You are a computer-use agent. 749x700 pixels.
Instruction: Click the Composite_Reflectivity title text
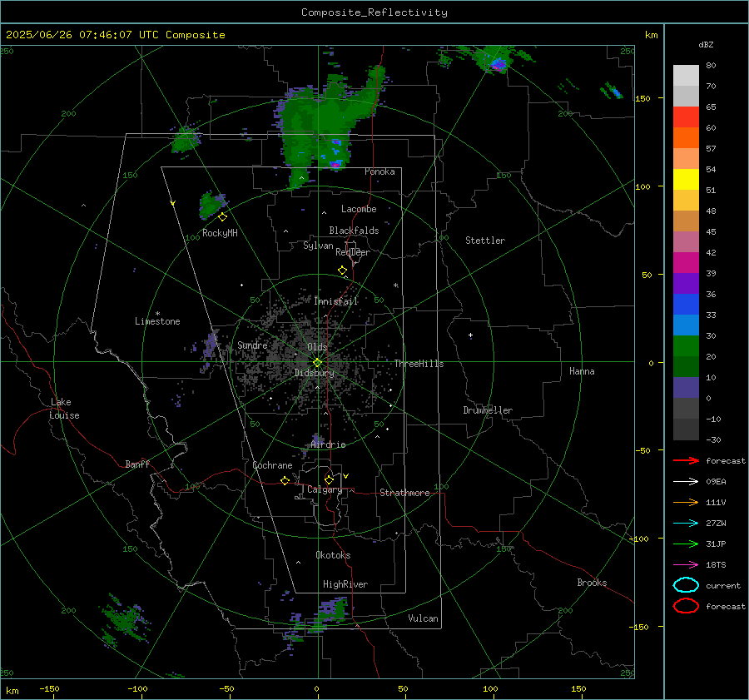[x=374, y=12]
